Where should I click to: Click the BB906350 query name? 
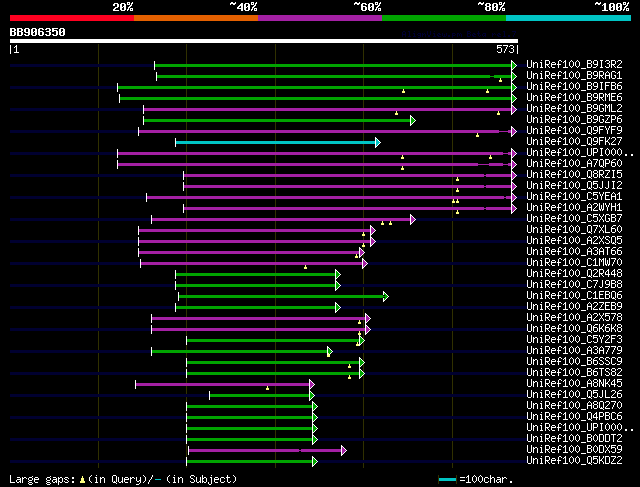(x=38, y=32)
